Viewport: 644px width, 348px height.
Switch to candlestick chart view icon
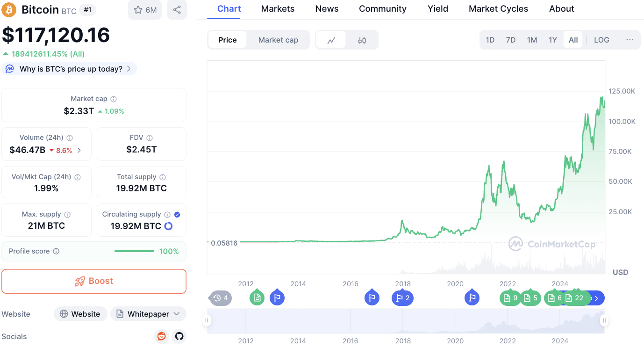coord(362,40)
